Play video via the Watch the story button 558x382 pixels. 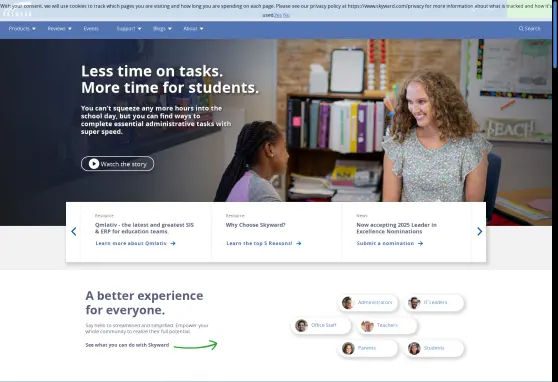117,164
